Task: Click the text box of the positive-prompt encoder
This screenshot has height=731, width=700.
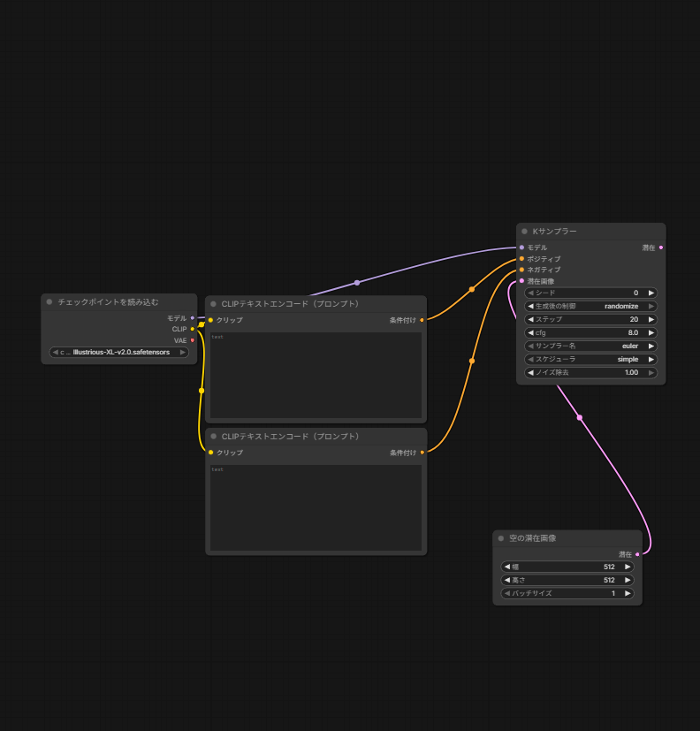Action: 316,376
